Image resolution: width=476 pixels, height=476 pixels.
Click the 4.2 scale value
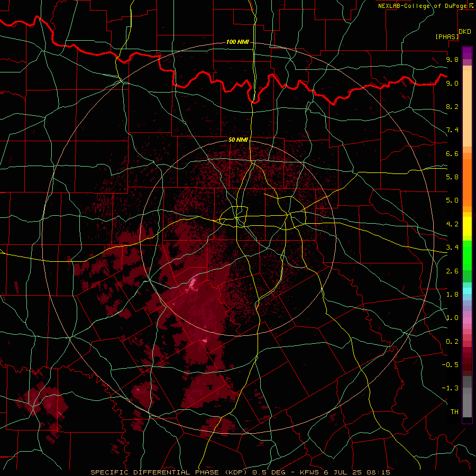point(452,224)
